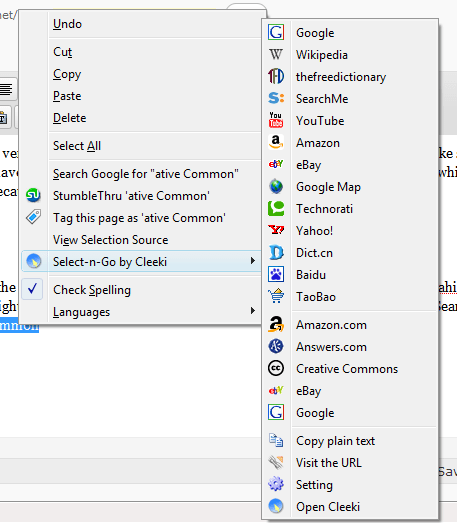This screenshot has height=523, width=457.
Task: Click the thefreedictionary icon
Action: click(276, 76)
